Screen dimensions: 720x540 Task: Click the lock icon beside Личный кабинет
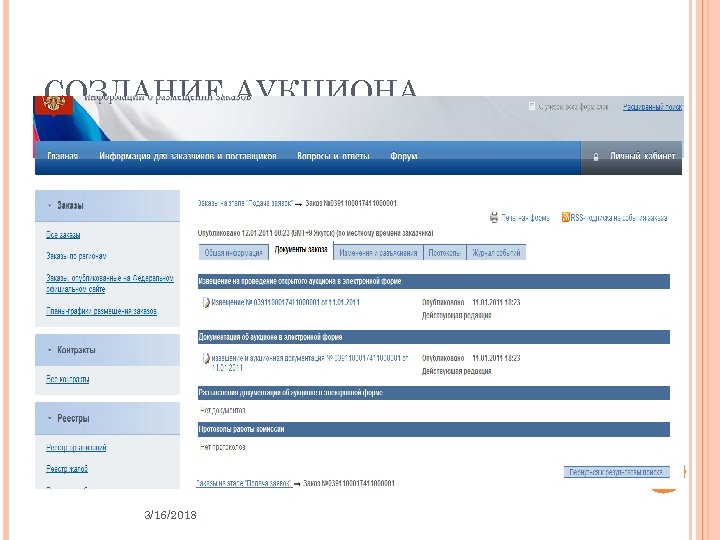coord(596,157)
